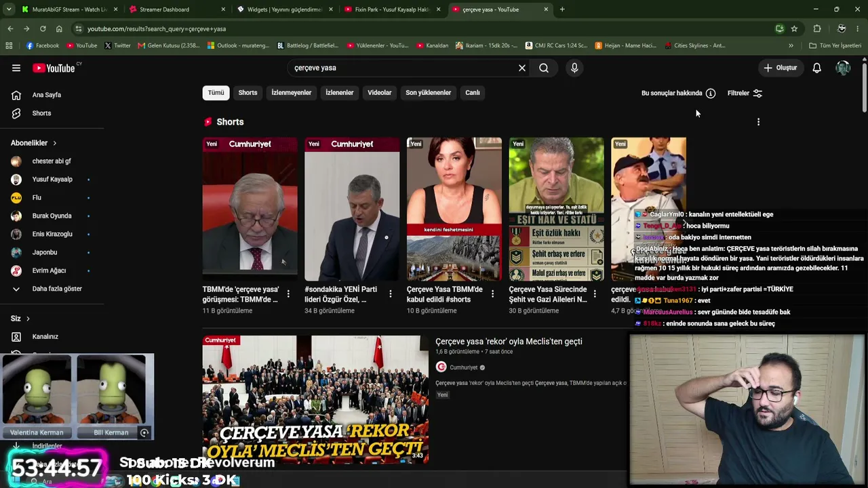
Task: Open options for "Çerçeve Yasa TBMM'de kabul" short
Action: (492, 293)
